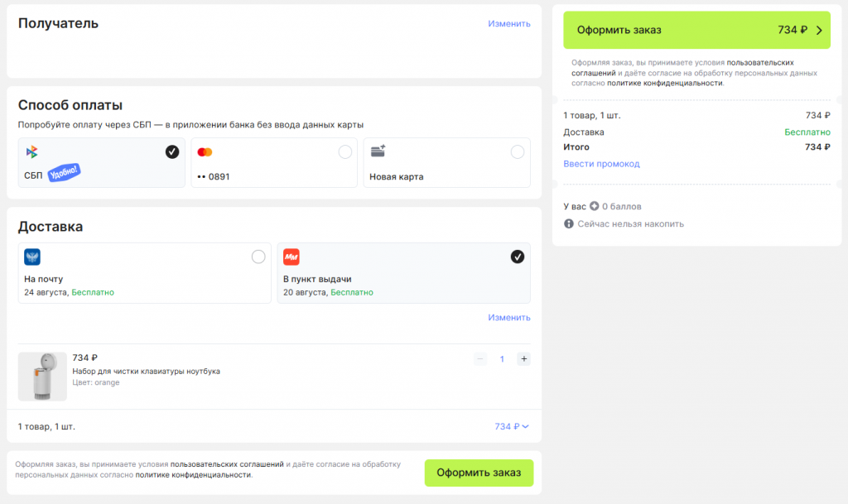Screen dimensions: 848x504
Task: Click '0 баллов' bonus balance text
Action: (621, 206)
